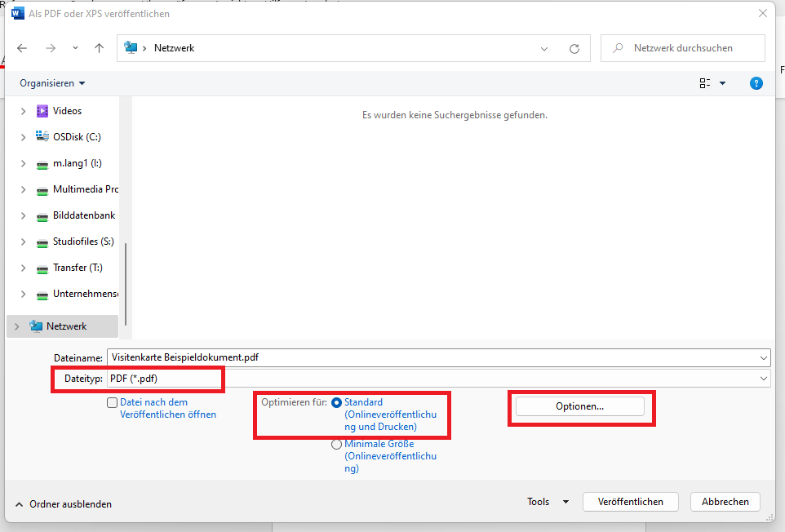This screenshot has height=532, width=785.
Task: Refresh the Netzwerk folder view
Action: point(574,48)
